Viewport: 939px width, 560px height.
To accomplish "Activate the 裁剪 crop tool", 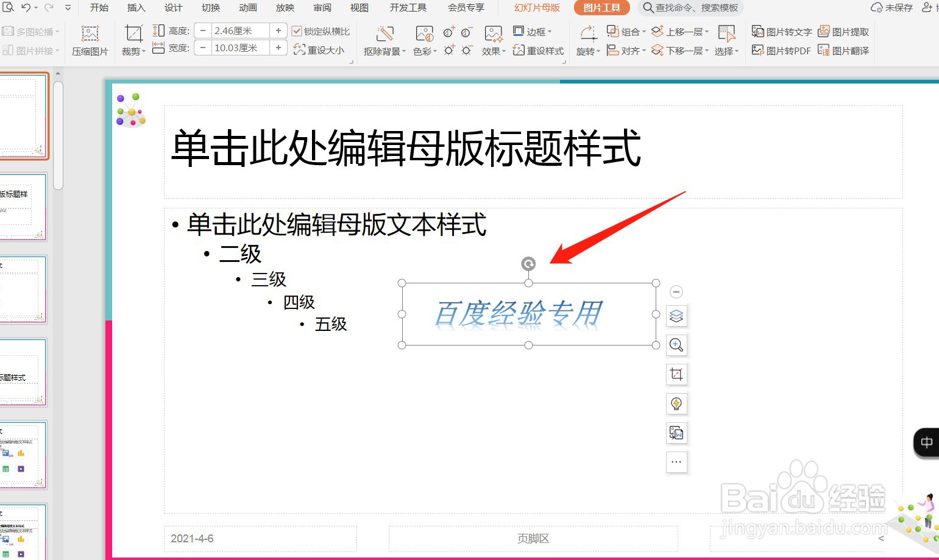I will (132, 40).
